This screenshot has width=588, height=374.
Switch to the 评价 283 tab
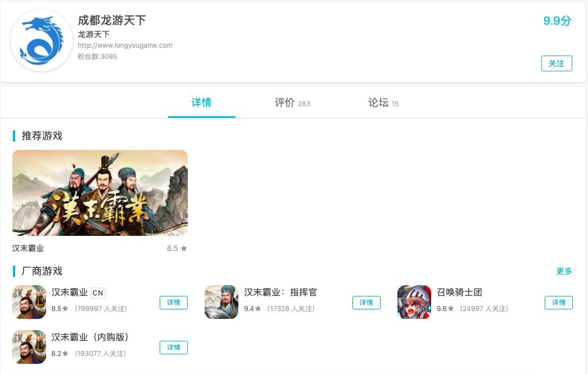point(292,103)
